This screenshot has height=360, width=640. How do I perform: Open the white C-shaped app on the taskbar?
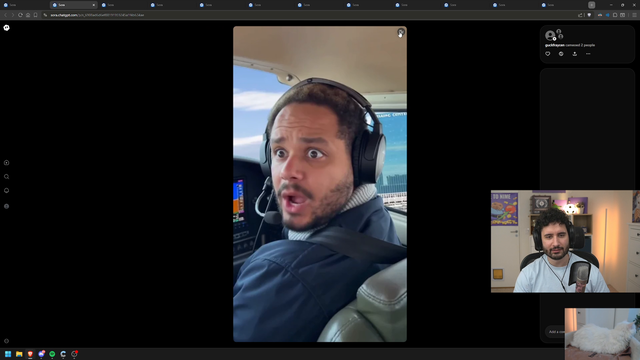click(63, 354)
